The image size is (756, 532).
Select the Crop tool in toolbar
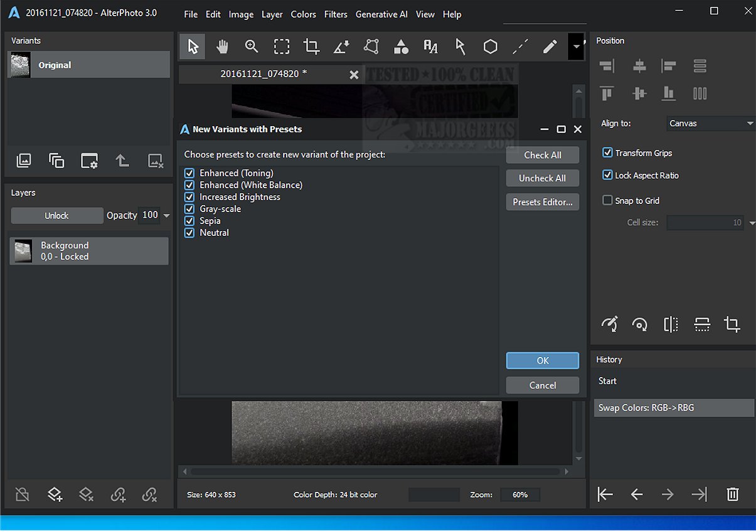point(311,46)
